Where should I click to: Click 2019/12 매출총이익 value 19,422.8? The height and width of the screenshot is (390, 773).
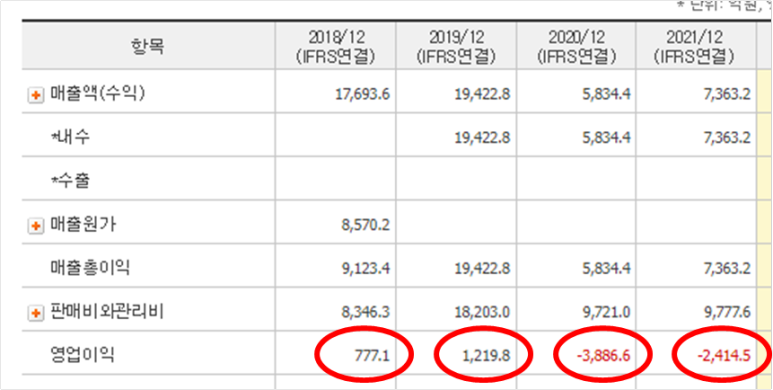pyautogui.click(x=483, y=269)
